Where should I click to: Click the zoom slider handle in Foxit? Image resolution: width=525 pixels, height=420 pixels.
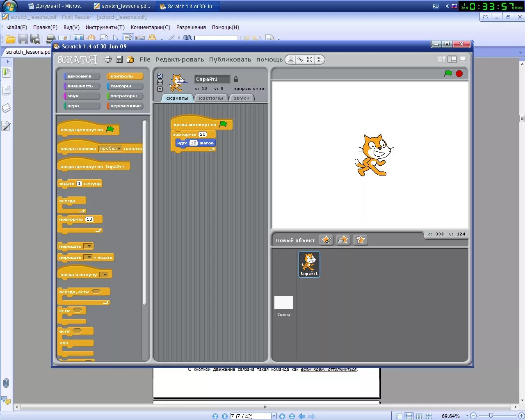click(x=491, y=416)
